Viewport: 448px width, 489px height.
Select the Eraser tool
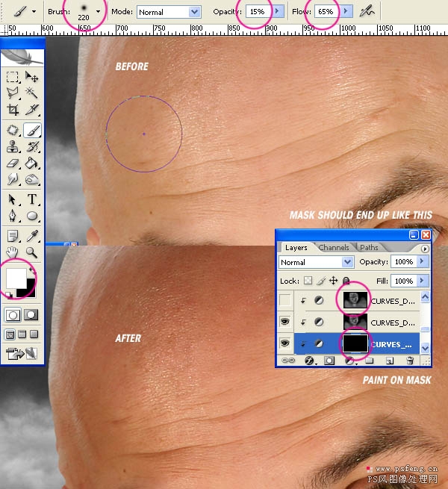(13, 163)
